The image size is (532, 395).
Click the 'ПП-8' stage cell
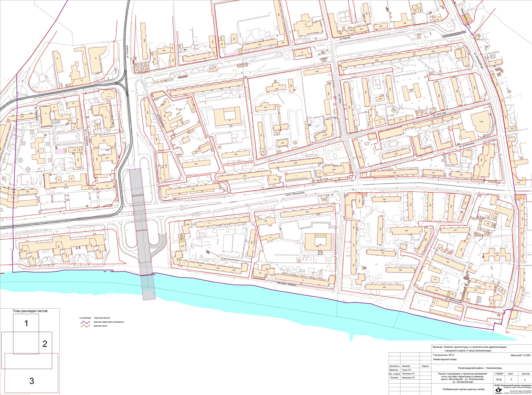click(499, 379)
